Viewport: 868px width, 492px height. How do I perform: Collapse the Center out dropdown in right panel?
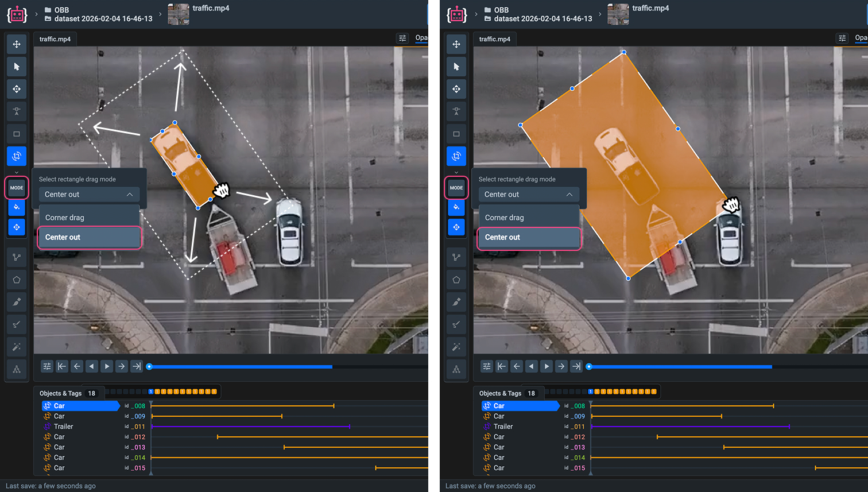529,195
